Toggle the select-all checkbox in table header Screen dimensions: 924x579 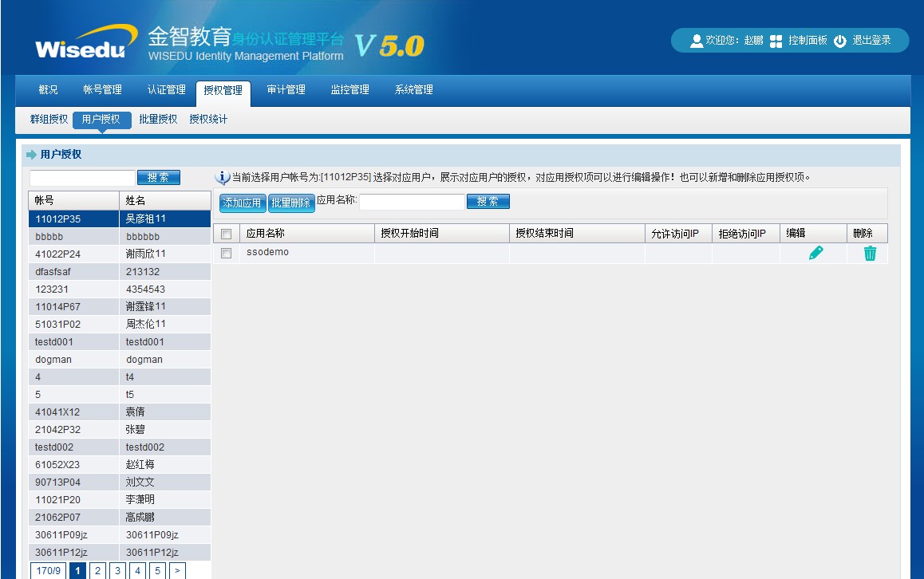227,234
